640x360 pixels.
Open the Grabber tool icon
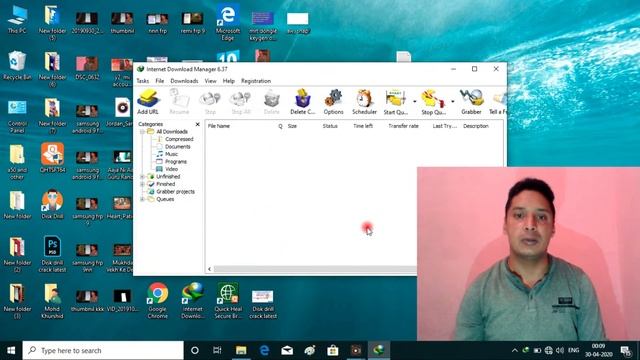(x=471, y=102)
